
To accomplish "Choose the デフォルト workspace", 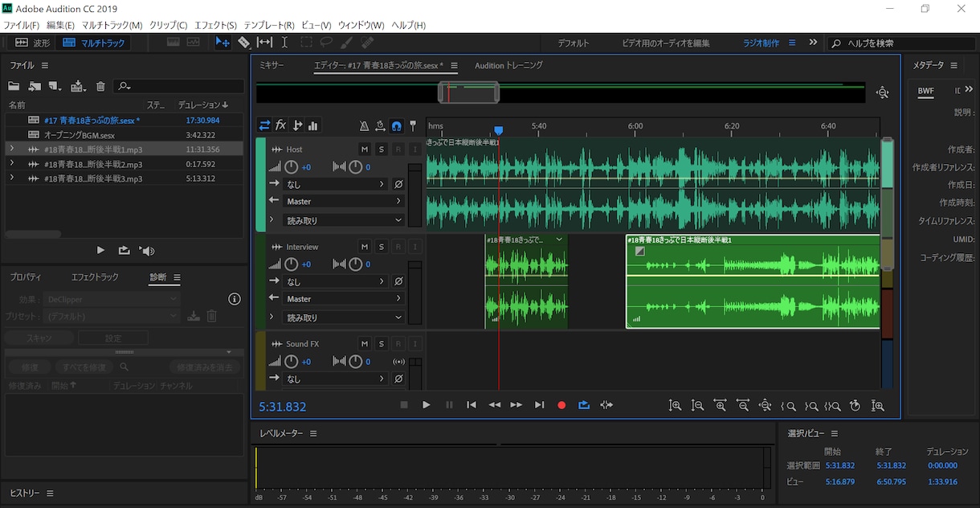I will coord(574,43).
